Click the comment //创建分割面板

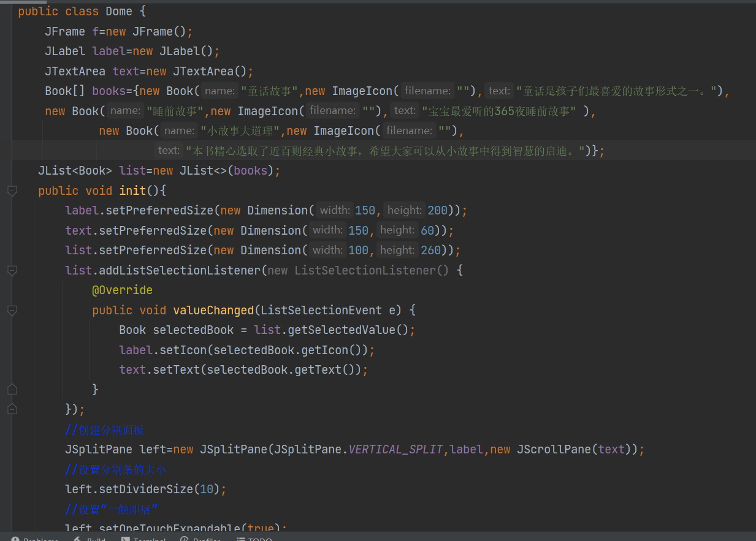click(105, 429)
